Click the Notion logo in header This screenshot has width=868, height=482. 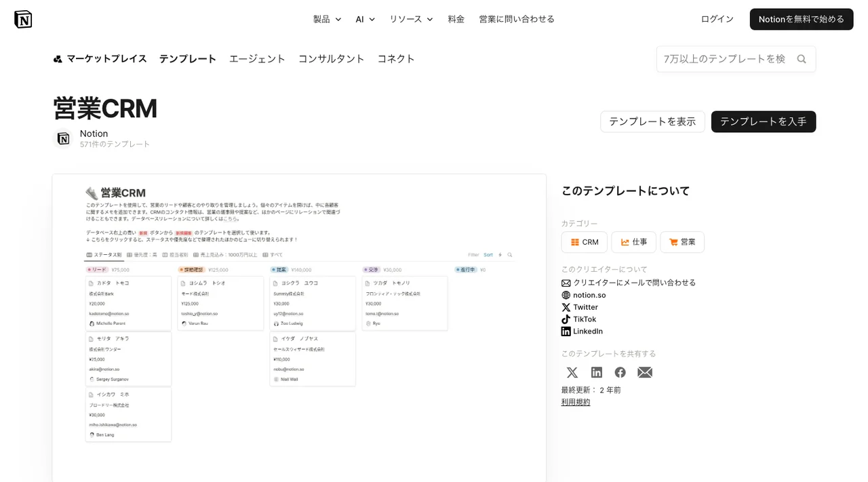click(x=23, y=19)
